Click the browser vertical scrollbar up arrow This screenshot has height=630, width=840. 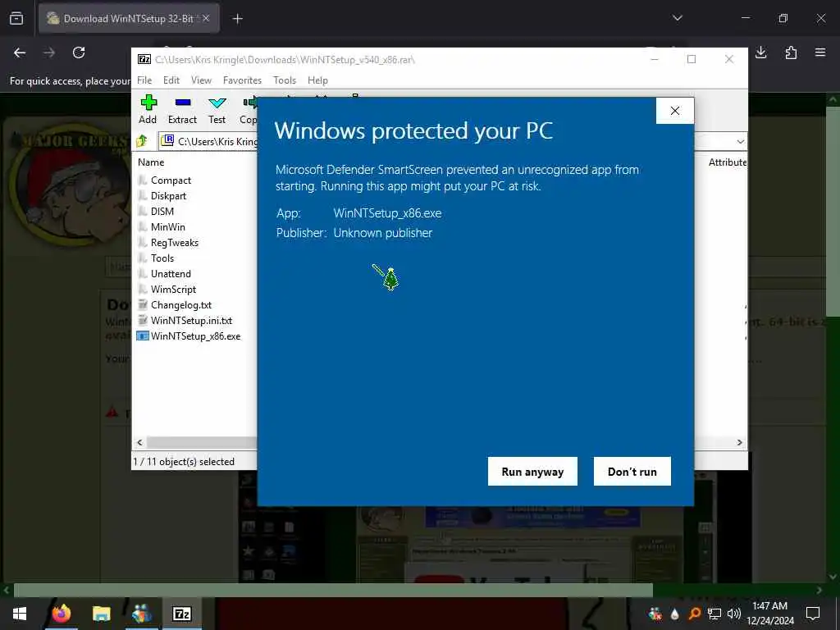833,99
